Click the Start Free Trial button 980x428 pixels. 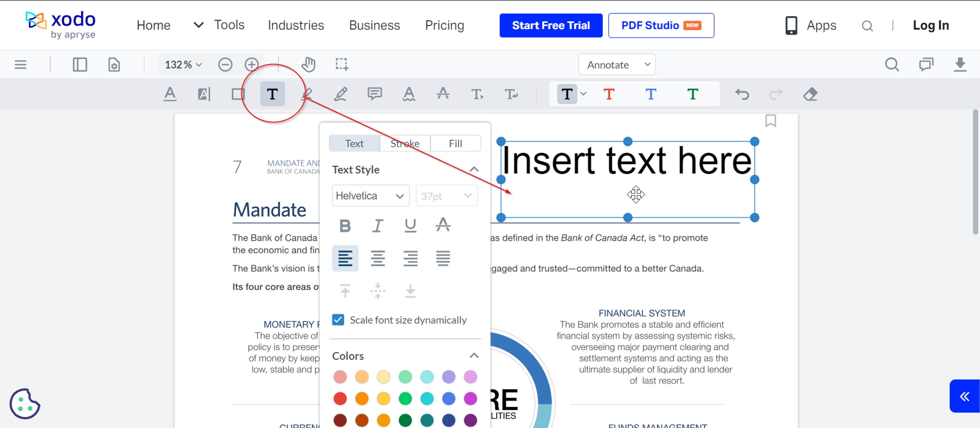point(551,26)
